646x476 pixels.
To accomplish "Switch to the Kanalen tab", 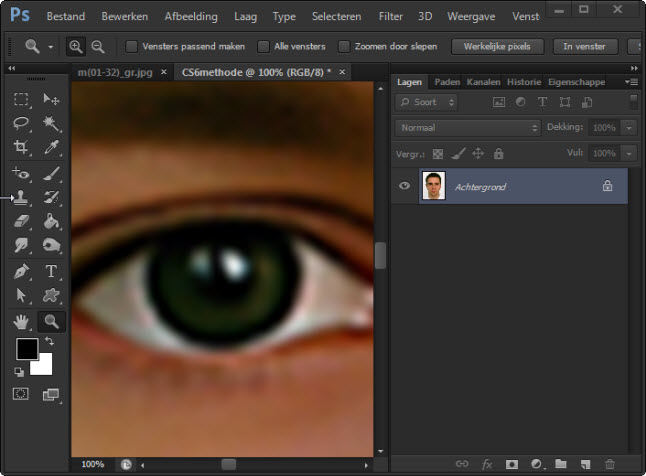I will [x=483, y=82].
